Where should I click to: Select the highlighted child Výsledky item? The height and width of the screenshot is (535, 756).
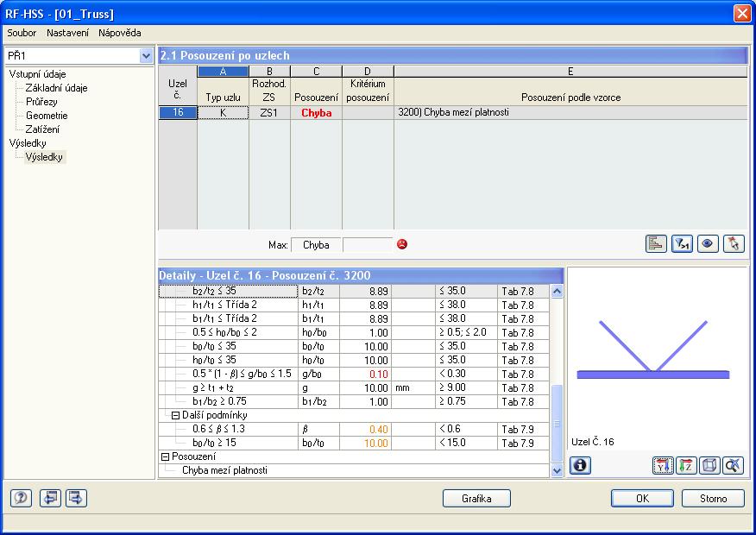pyautogui.click(x=44, y=157)
